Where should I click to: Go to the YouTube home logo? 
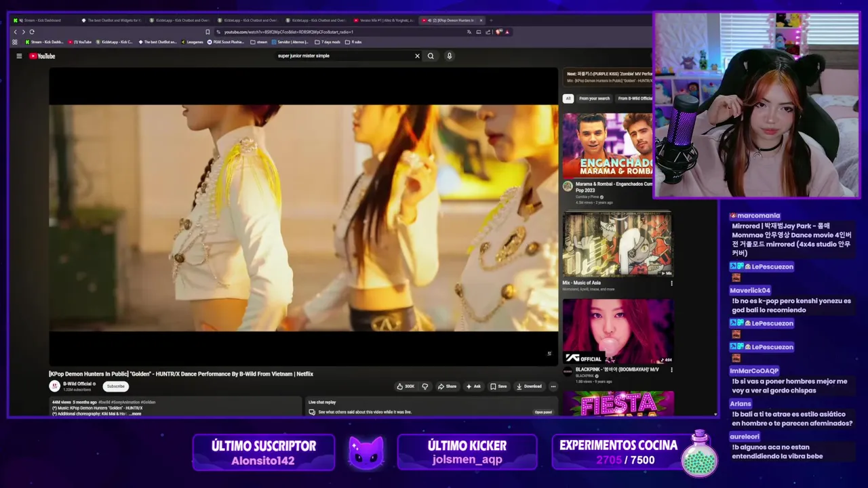(42, 56)
